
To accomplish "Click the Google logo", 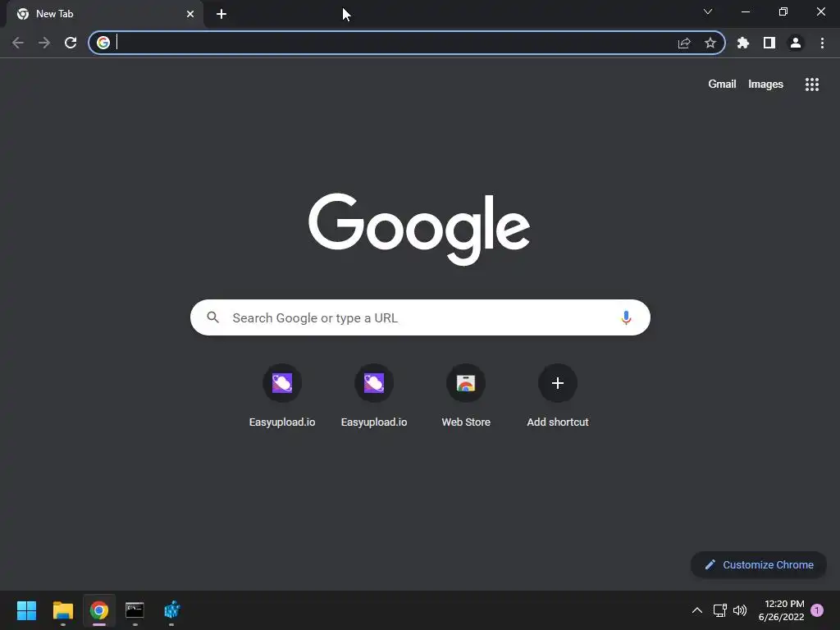I will (419, 229).
